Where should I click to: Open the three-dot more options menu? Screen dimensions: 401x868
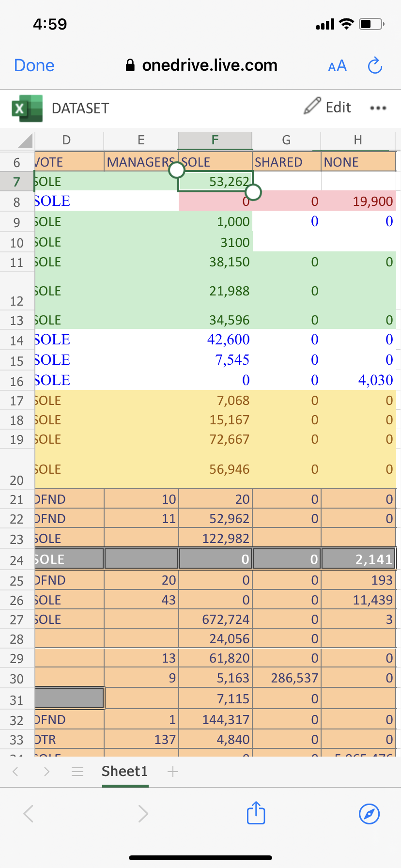click(378, 108)
